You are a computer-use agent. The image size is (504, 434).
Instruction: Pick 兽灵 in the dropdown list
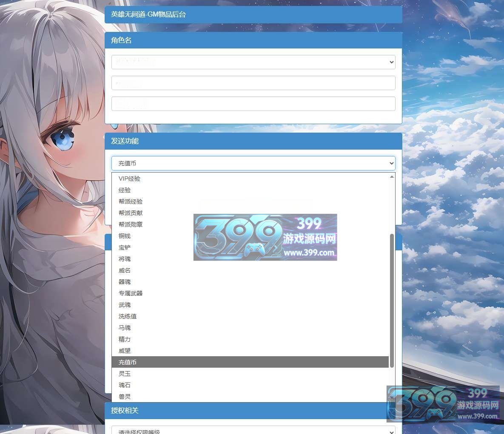pyautogui.click(x=250, y=397)
